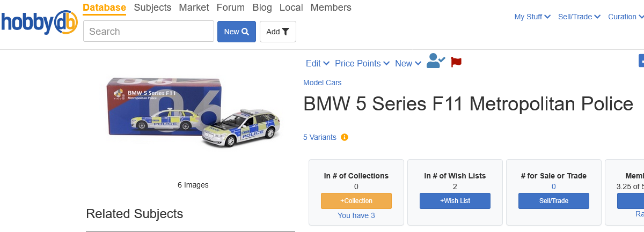The image size is (644, 232).
Task: Click into the Search field
Action: point(148,32)
